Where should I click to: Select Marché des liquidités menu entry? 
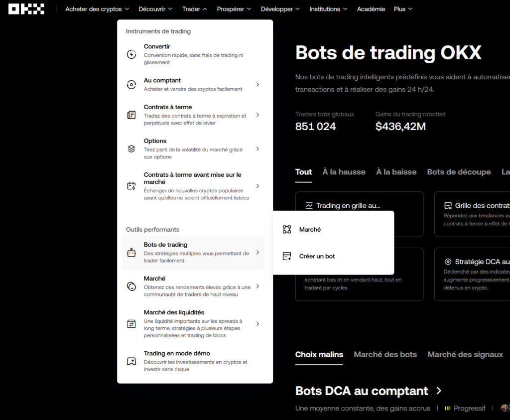tap(194, 324)
